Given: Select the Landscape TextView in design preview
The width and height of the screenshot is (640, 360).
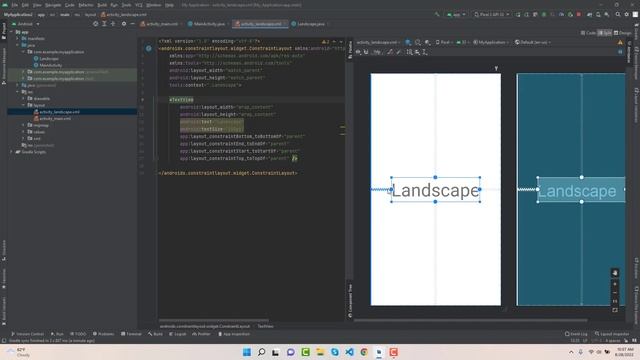Looking at the screenshot, I should click(436, 190).
